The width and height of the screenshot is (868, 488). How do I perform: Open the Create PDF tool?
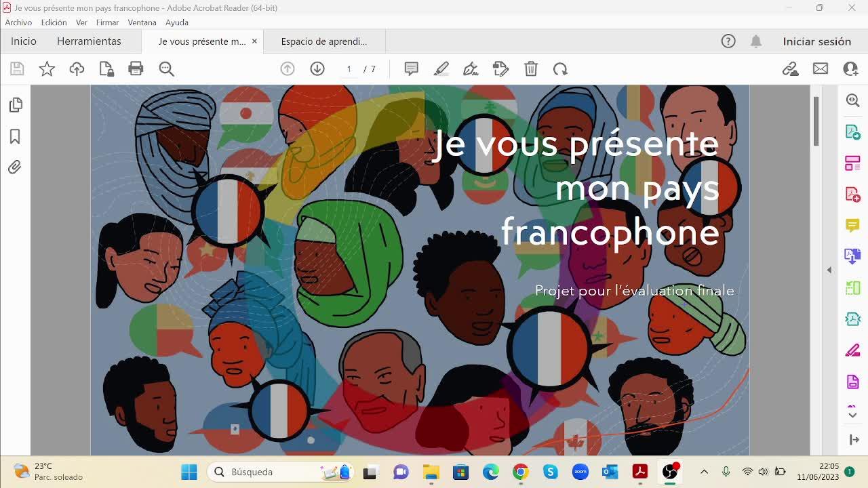(853, 194)
